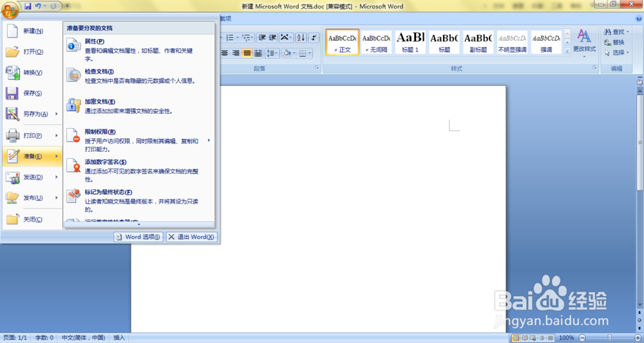Image resolution: width=644 pixels, height=343 pixels.
Task: Click the 退出 Word(X) button
Action: point(191,237)
